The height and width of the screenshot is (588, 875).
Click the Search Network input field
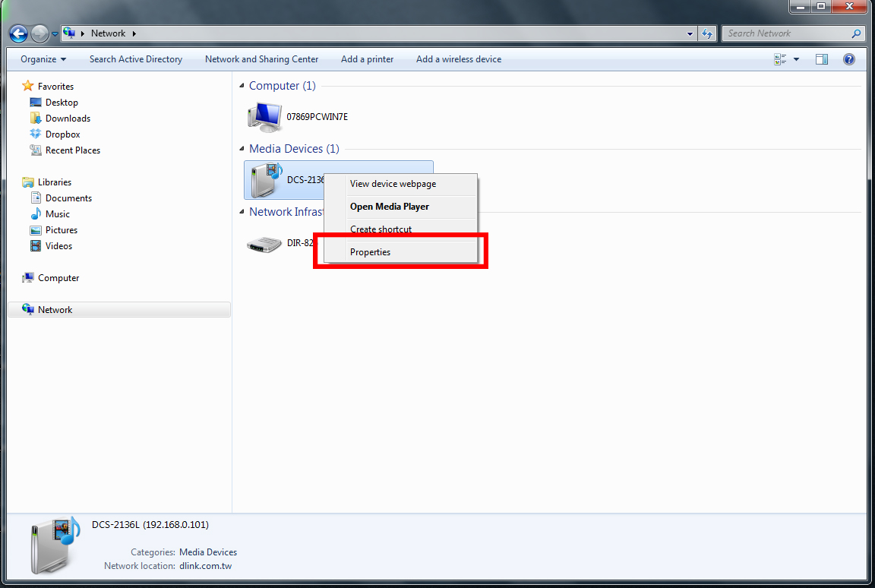(786, 33)
